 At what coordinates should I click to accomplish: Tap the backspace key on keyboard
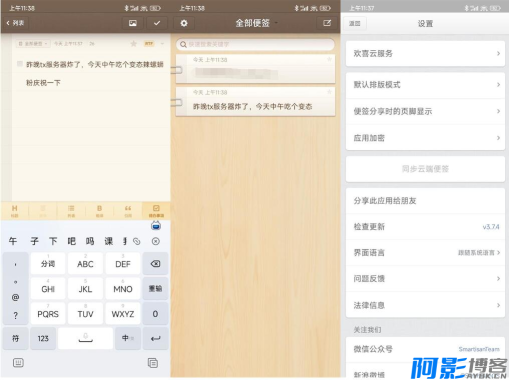tap(155, 264)
